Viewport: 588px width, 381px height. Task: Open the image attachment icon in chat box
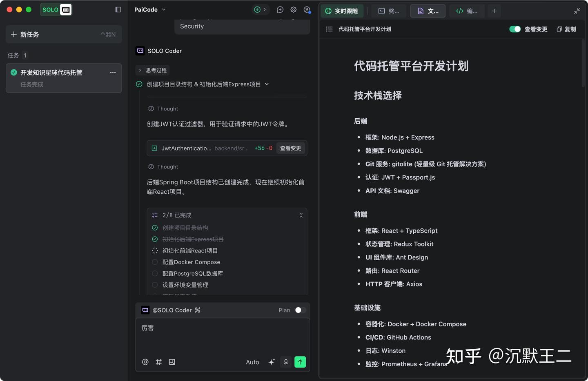pyautogui.click(x=172, y=362)
